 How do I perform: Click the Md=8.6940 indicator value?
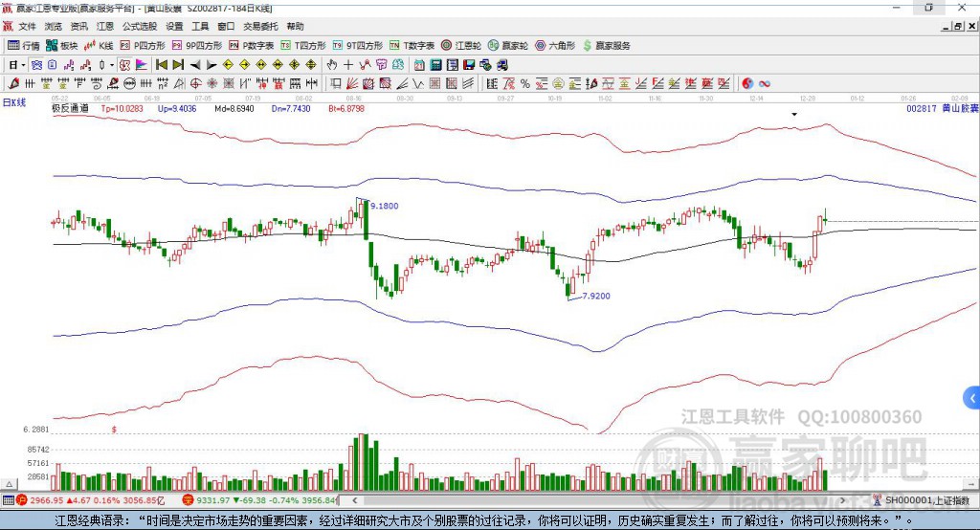[x=234, y=108]
